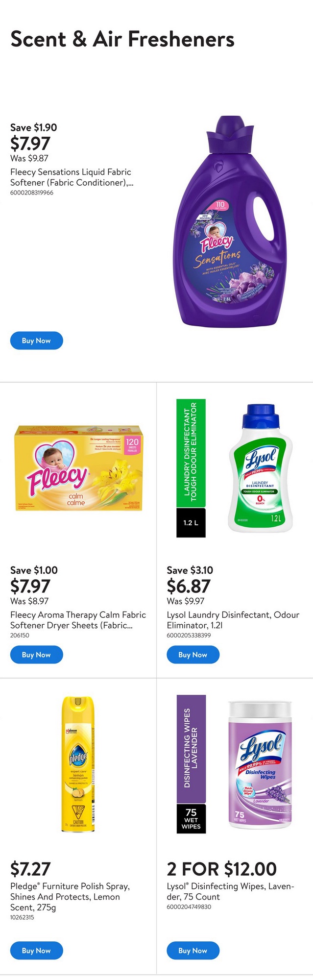Open Fleecy Aroma Therapy Calm product title
This screenshot has height=980, width=313.
(x=78, y=620)
